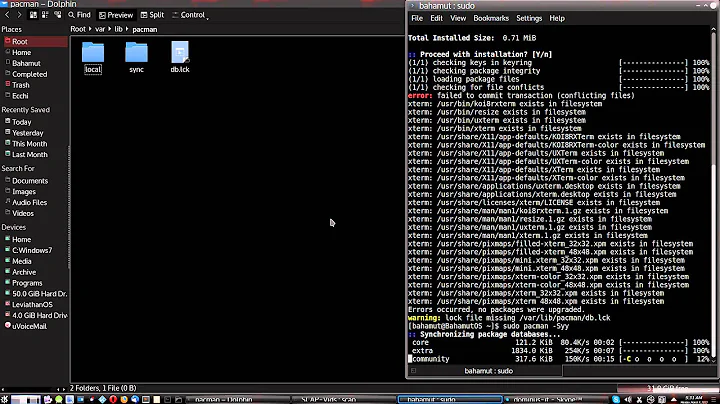Open Opera from the taskbar launcher
This screenshot has height=404, width=720.
[113, 400]
